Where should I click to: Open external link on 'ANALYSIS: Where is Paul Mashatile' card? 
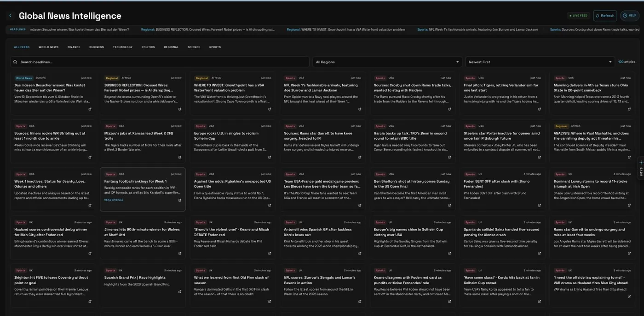click(629, 157)
